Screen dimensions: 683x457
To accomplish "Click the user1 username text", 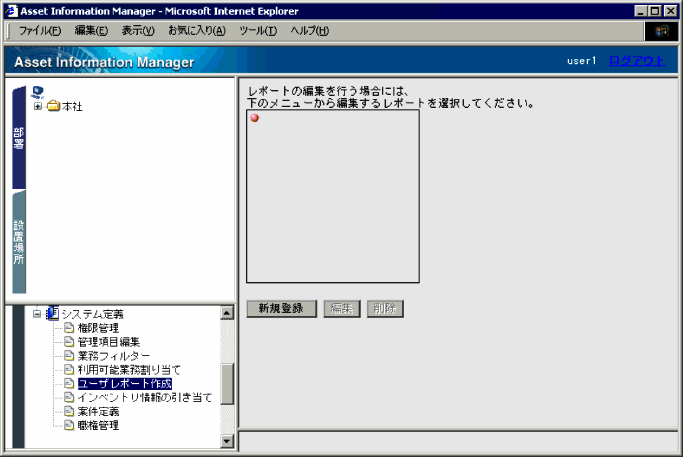I will 582,61.
